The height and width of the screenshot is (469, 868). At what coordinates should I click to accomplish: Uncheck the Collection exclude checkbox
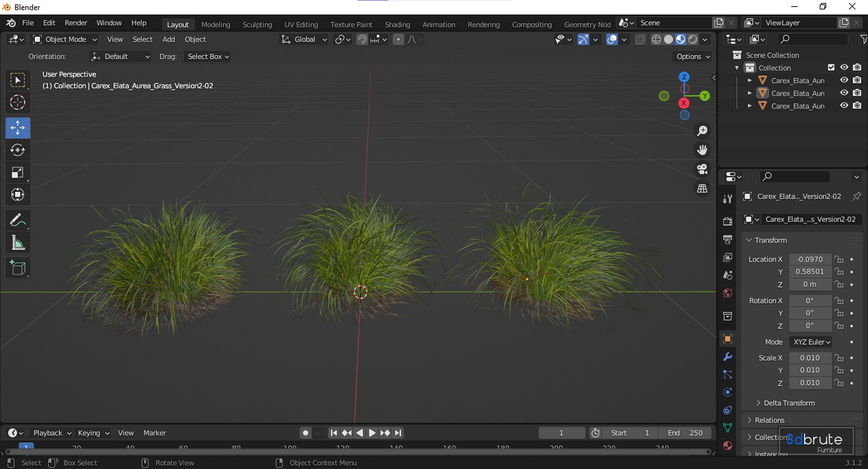[x=831, y=68]
